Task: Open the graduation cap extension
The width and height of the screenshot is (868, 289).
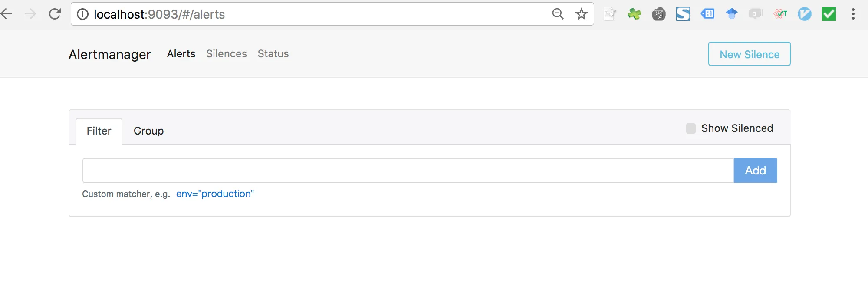Action: click(732, 14)
